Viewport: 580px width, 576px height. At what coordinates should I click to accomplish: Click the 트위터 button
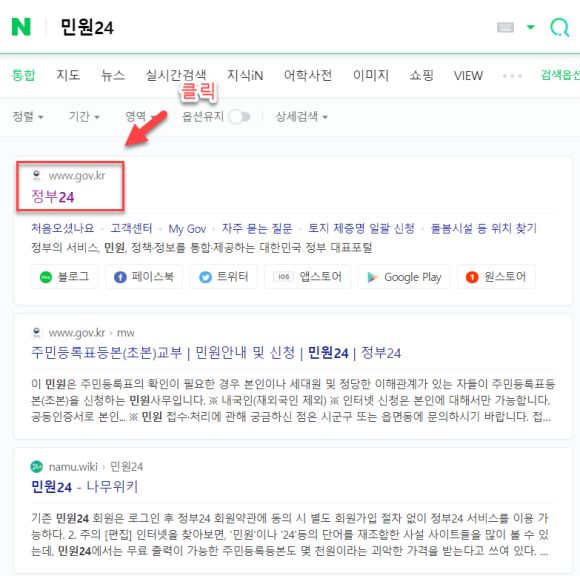coord(223,276)
